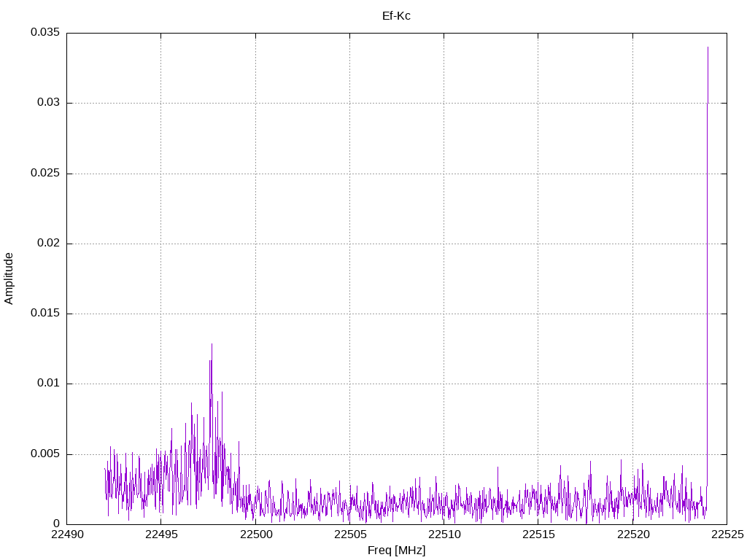747x560 pixels.
Task: Click the 0.015 y-axis tick label
Action: pos(45,313)
